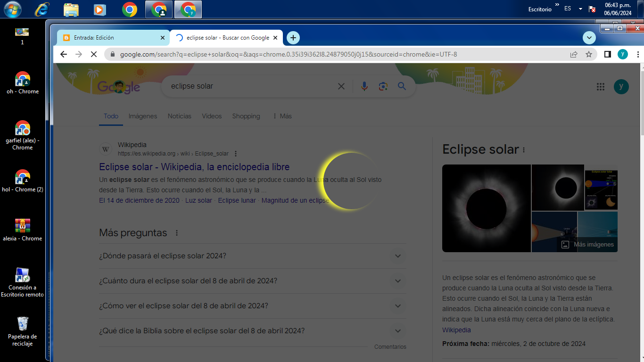
Task: Stop loading the page
Action: click(x=93, y=54)
